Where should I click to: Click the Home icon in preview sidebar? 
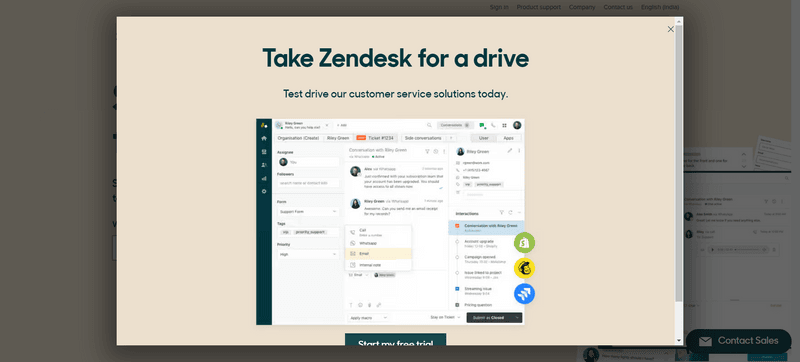click(264, 138)
